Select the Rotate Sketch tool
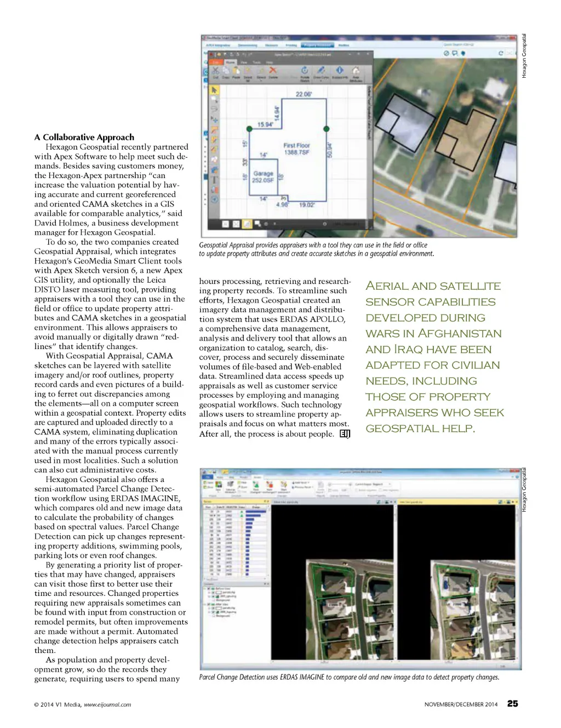 click(305, 71)
